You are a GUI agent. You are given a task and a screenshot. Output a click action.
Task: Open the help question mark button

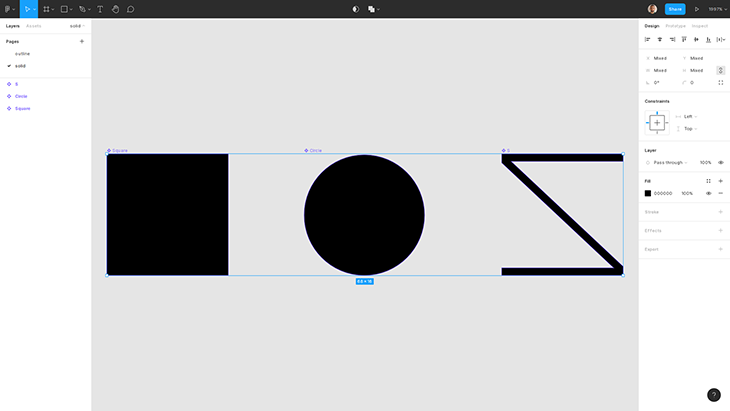point(713,395)
